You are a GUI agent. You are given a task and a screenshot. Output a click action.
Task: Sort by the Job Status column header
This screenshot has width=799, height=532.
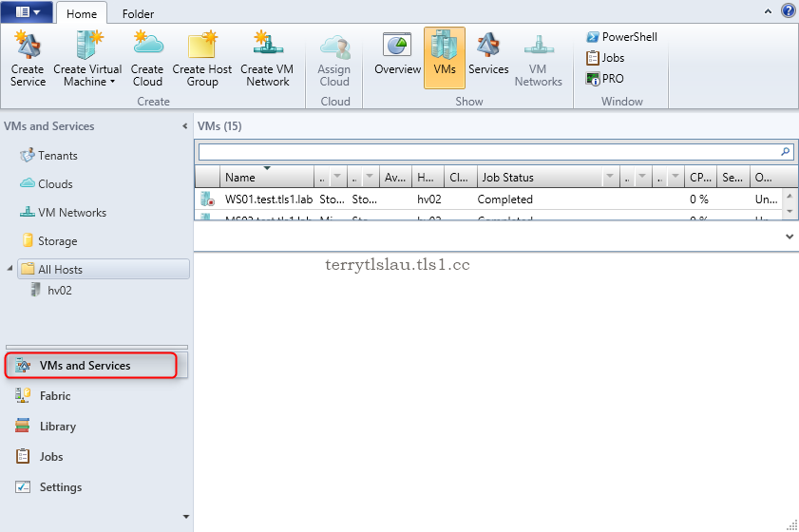(x=539, y=178)
